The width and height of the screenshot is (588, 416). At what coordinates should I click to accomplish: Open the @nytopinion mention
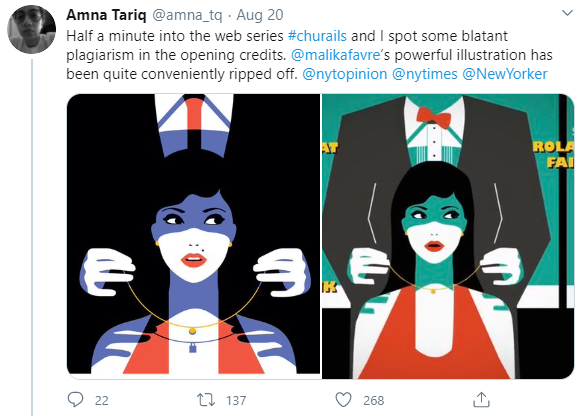click(x=345, y=74)
